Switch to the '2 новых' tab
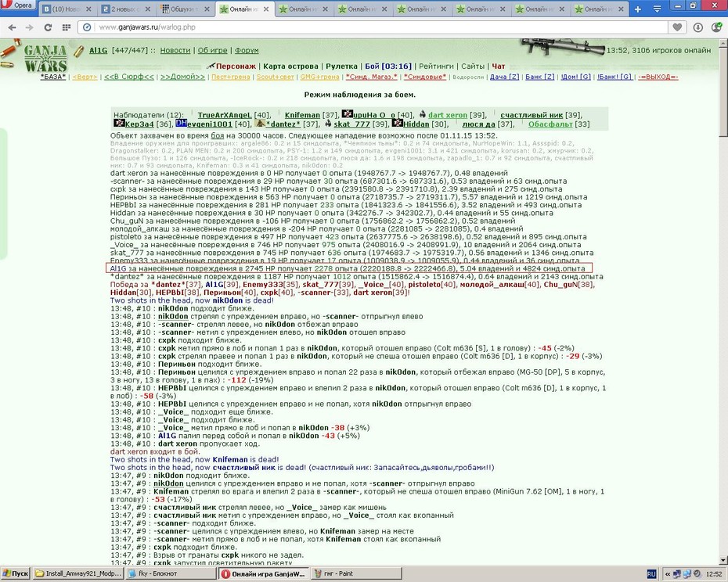 coord(126,9)
